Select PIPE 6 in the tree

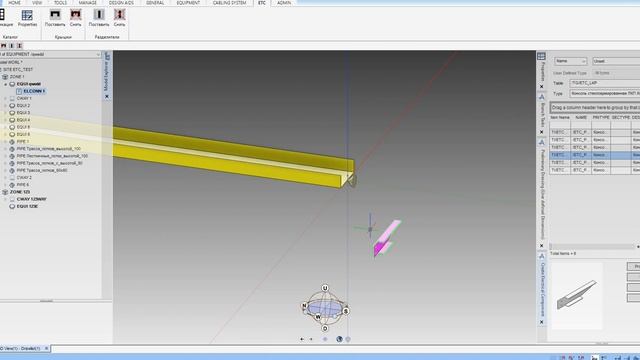22,185
